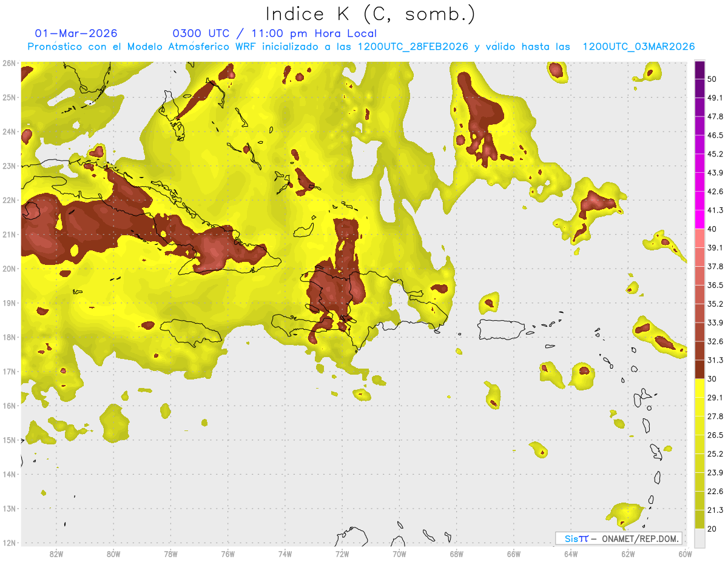Click the '17N' latitude label

point(9,372)
